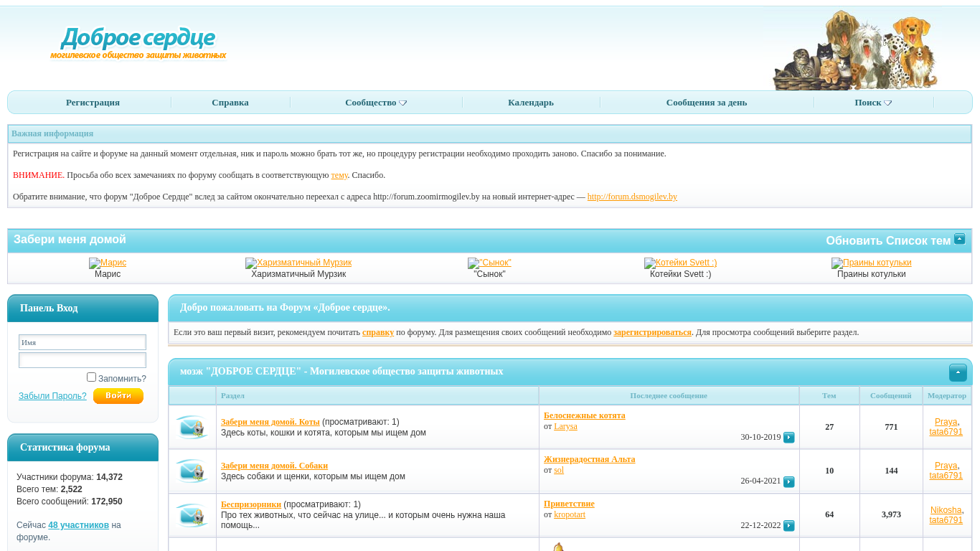The height and width of the screenshot is (551, 980).
Task: Click forum status icon for Коты section
Action: (192, 427)
